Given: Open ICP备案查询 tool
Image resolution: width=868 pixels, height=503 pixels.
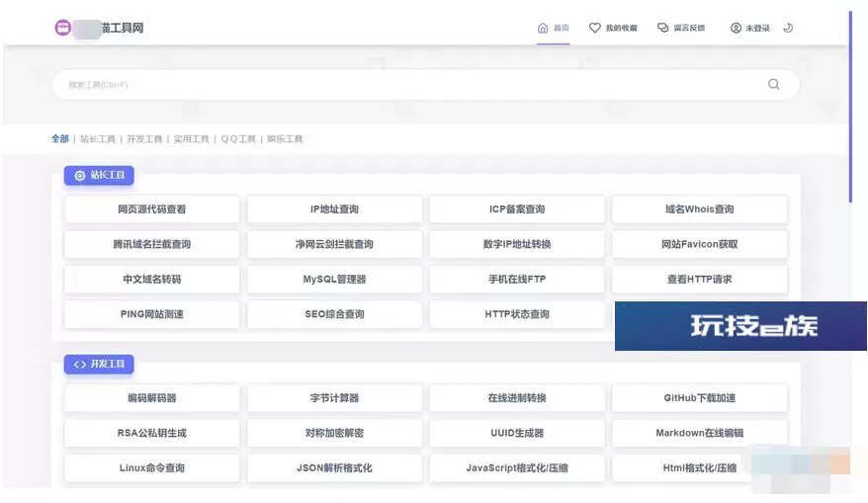Looking at the screenshot, I should (517, 210).
